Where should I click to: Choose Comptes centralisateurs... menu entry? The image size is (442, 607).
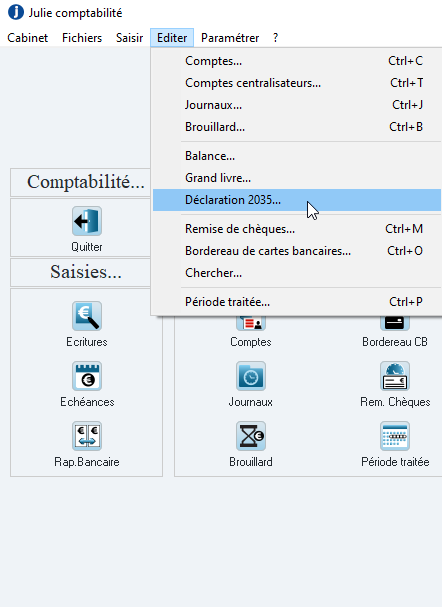297,83
